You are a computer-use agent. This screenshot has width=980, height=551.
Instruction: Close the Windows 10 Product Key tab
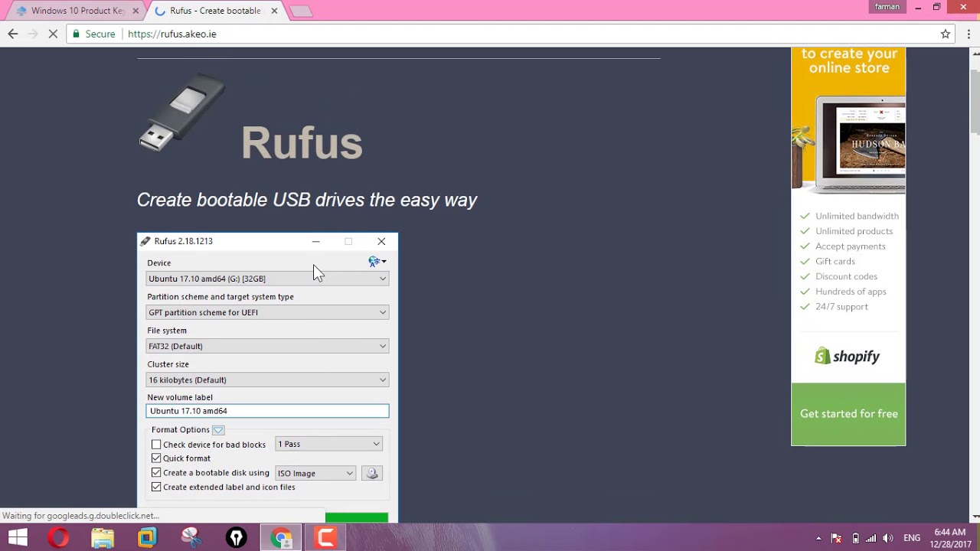136,11
